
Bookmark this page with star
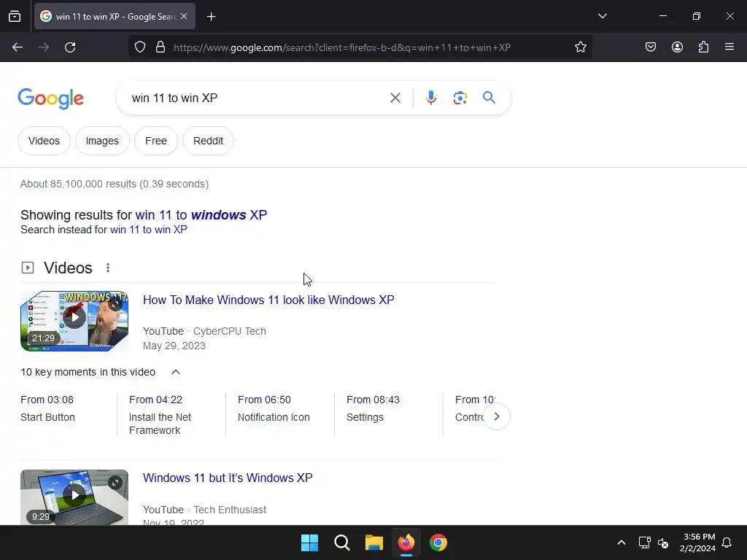(x=580, y=47)
